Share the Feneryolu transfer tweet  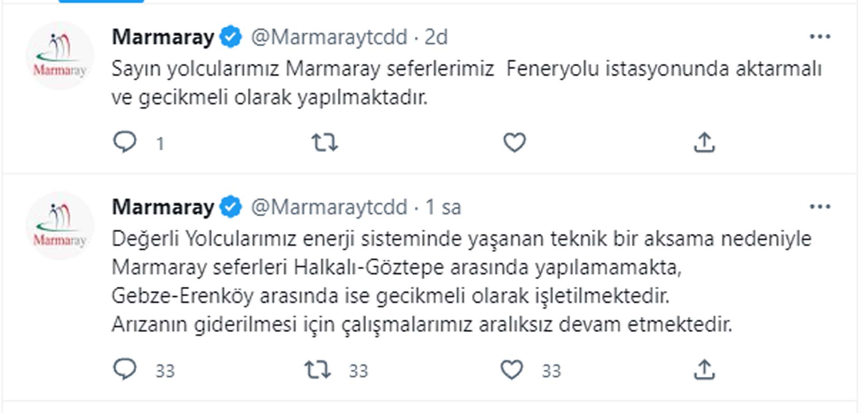tap(704, 142)
